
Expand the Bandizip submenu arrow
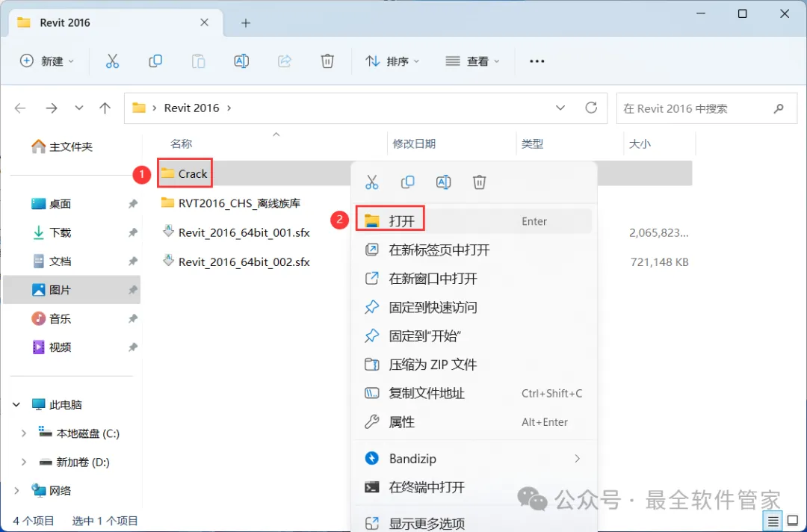pyautogui.click(x=577, y=459)
